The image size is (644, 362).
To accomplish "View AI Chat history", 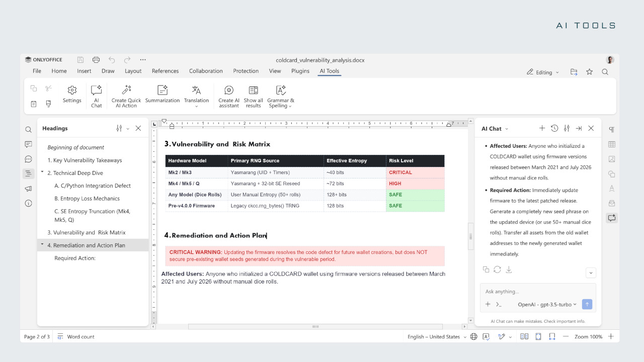I will [x=554, y=128].
